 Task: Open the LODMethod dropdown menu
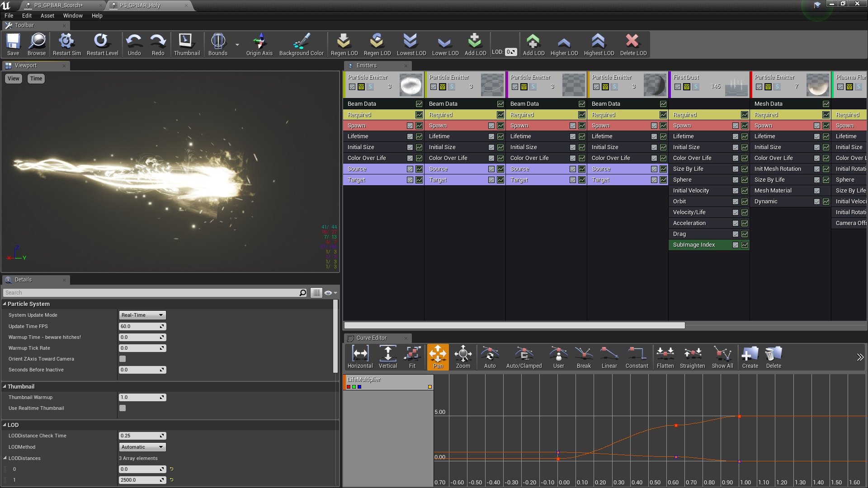[x=142, y=447]
